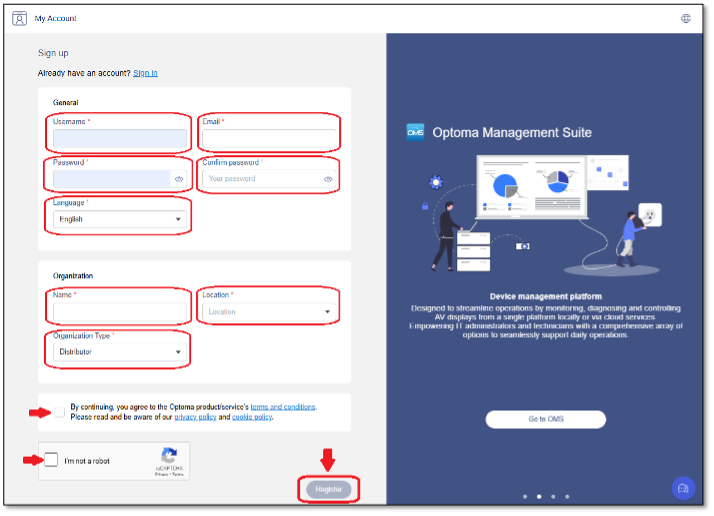Click the Go to OMS button
This screenshot has width=714, height=516.
[x=546, y=419]
